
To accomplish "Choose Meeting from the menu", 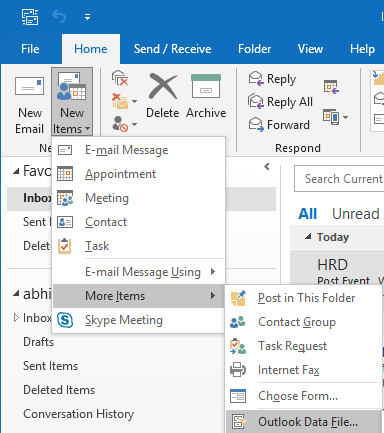I will (138, 198).
